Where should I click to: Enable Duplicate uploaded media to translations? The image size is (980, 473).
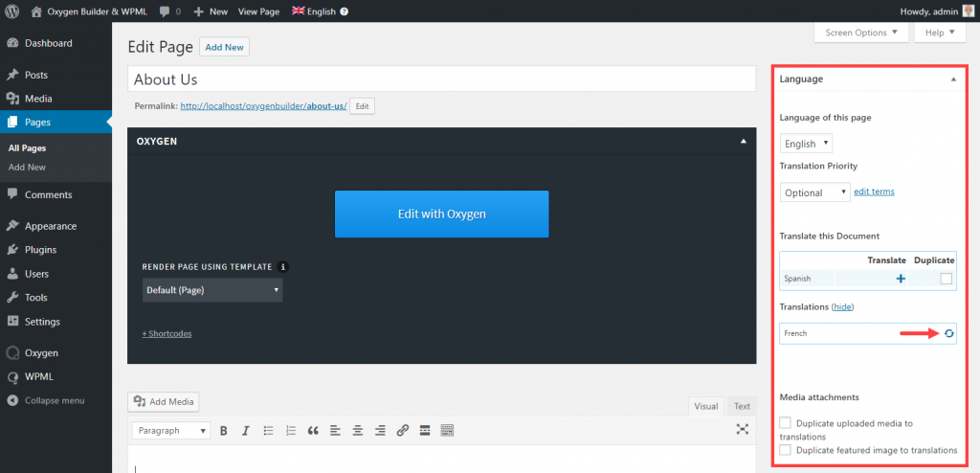pyautogui.click(x=786, y=423)
